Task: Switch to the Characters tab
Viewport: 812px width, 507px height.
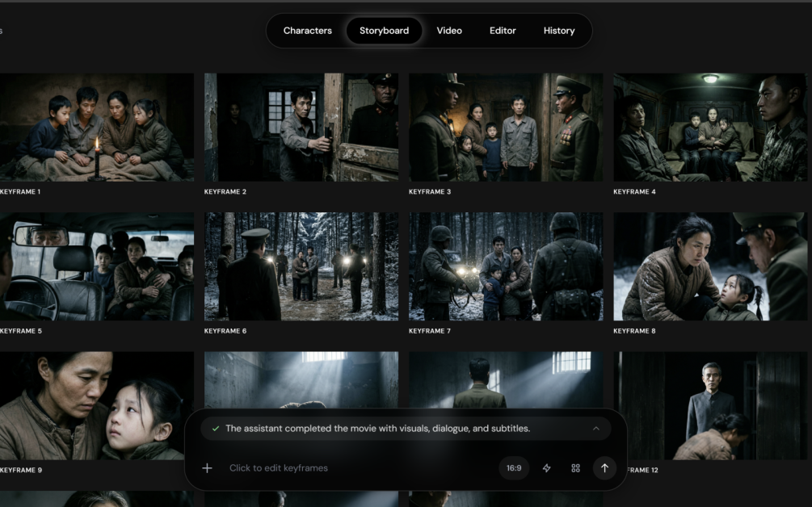Action: [x=307, y=31]
